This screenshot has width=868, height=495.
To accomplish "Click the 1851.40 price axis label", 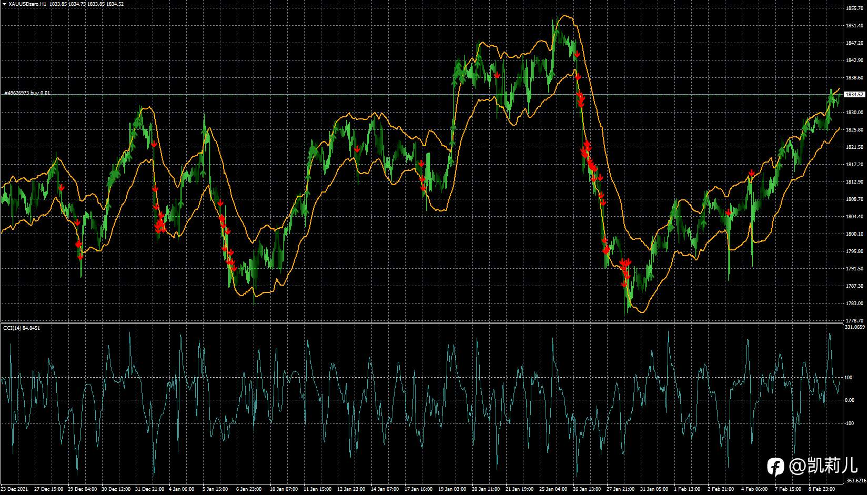I will point(854,26).
